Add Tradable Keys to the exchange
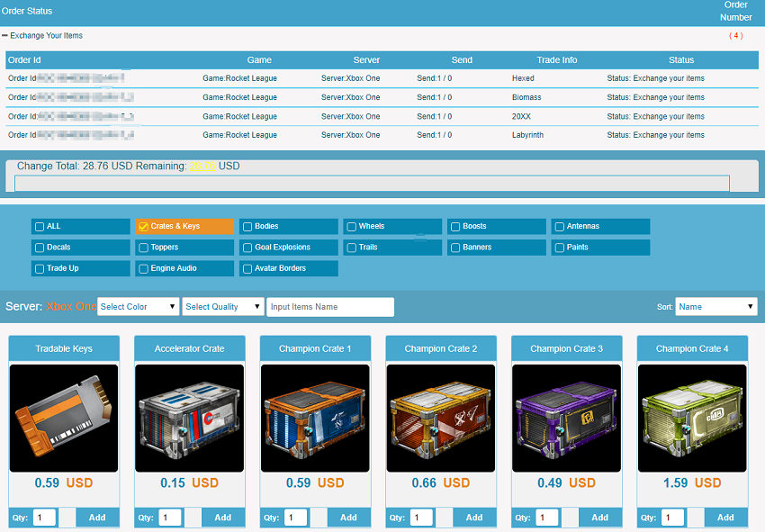This screenshot has width=765, height=532. point(97,518)
